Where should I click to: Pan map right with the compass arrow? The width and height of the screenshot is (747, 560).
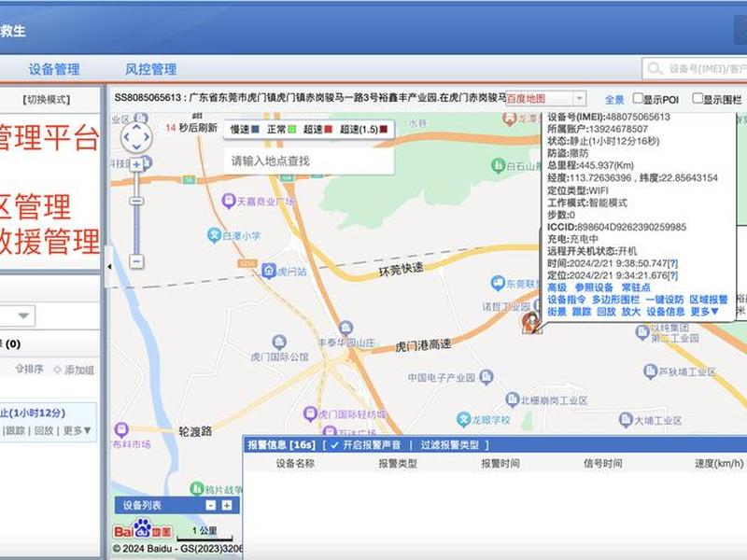147,137
